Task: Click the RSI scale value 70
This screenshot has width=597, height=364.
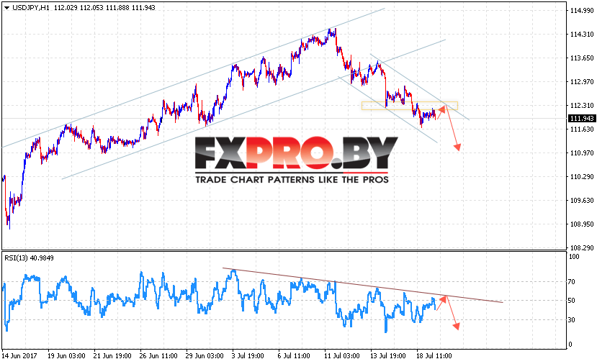Action: pyautogui.click(x=572, y=282)
